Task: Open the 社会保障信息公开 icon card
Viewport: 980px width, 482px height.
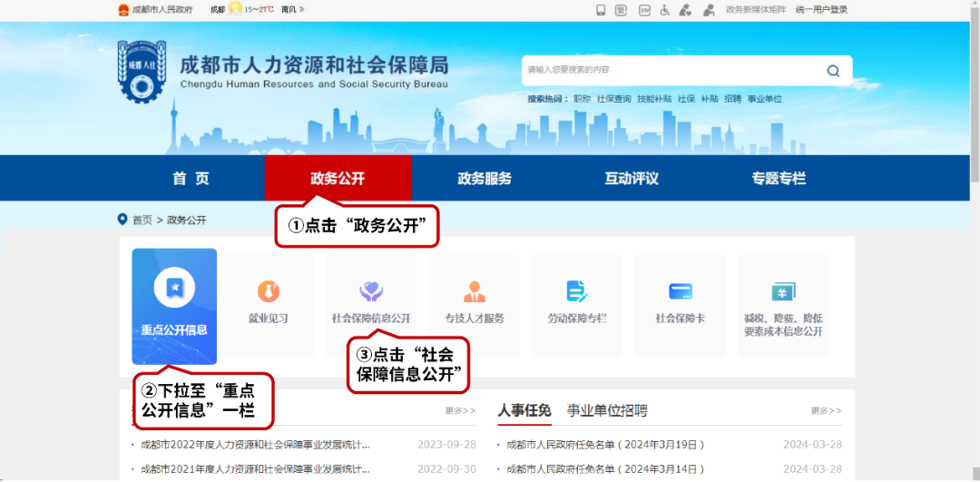Action: click(371, 306)
